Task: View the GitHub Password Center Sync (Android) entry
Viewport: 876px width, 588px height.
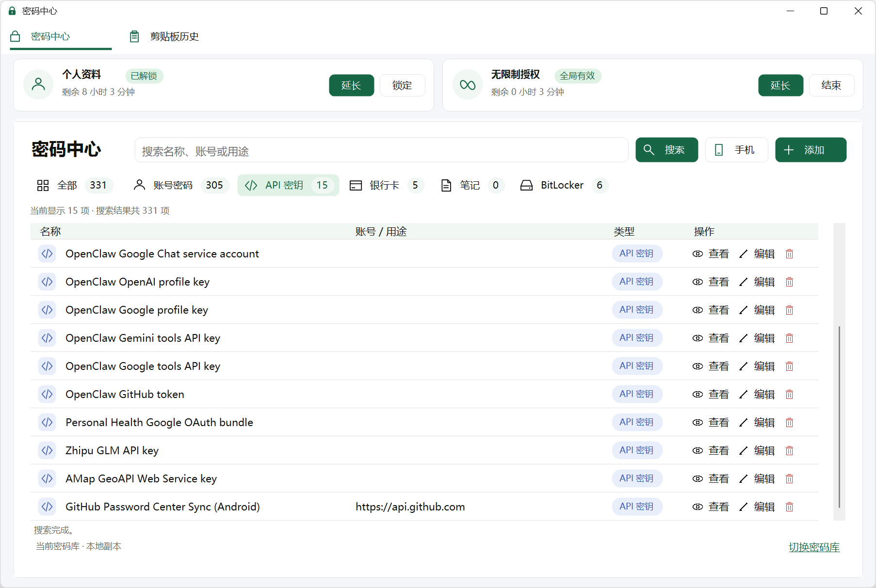Action: 711,507
